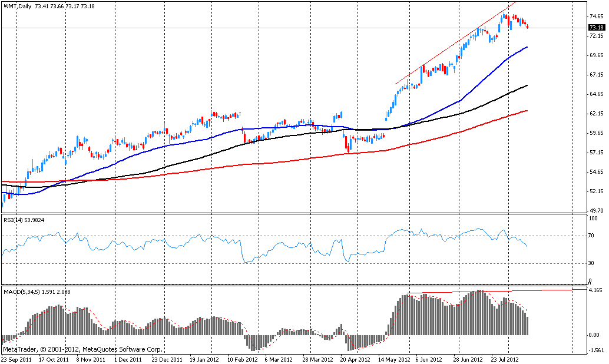Click the 17 Oct 2011 date label

54,359
